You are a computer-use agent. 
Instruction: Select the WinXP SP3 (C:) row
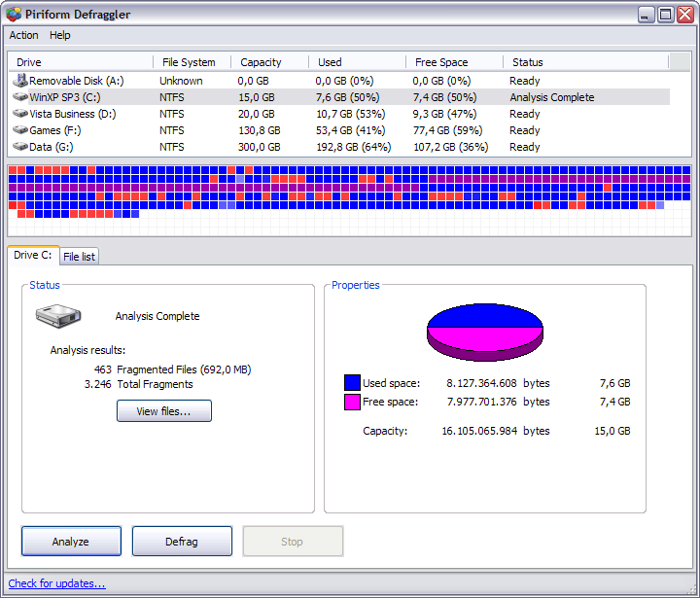pos(339,97)
